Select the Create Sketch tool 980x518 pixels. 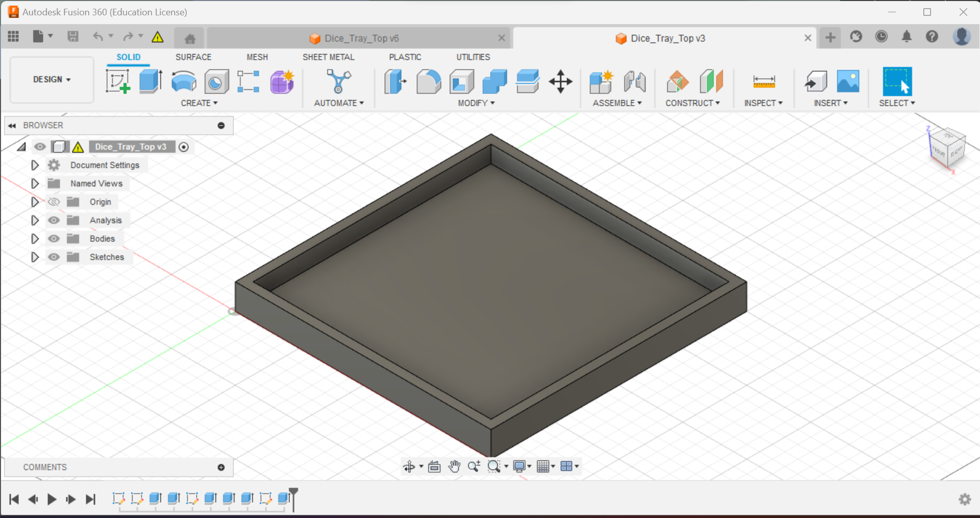point(118,81)
